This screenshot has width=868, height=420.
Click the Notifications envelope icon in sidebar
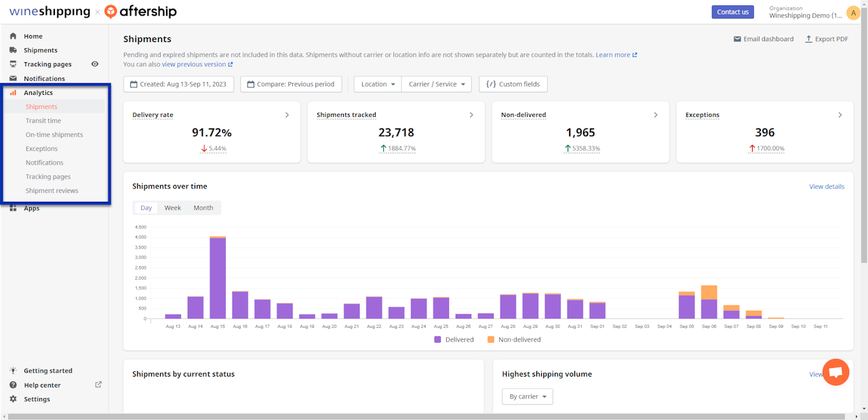[13, 79]
